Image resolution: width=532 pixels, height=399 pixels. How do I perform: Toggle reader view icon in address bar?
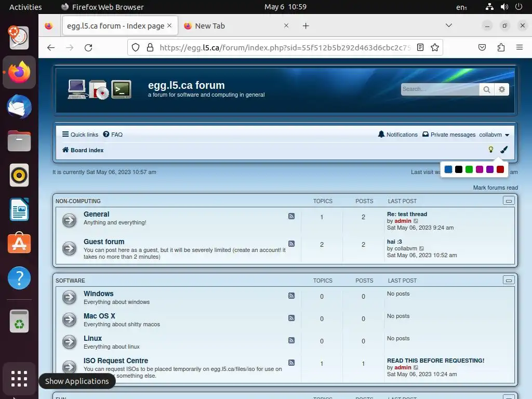click(420, 47)
